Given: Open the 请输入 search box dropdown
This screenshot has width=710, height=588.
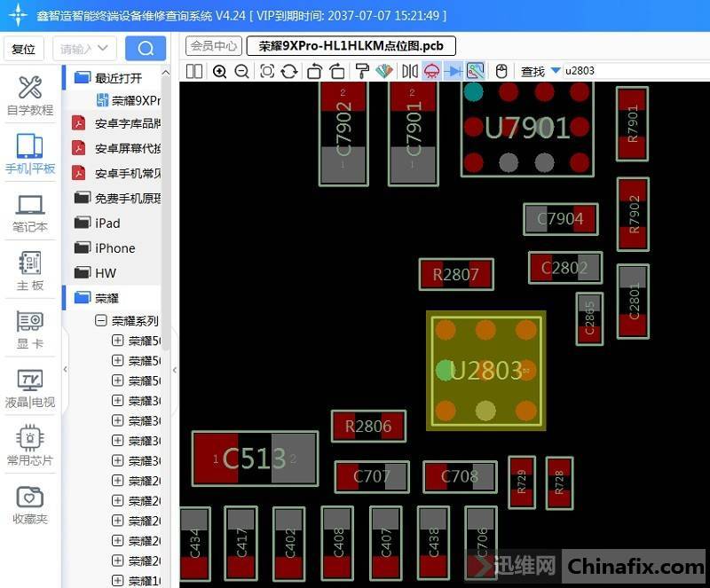Looking at the screenshot, I should (x=104, y=49).
